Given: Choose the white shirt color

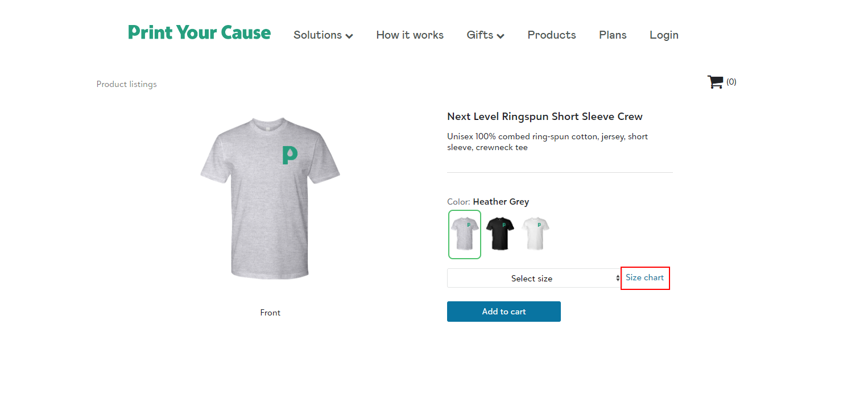Looking at the screenshot, I should 536,234.
